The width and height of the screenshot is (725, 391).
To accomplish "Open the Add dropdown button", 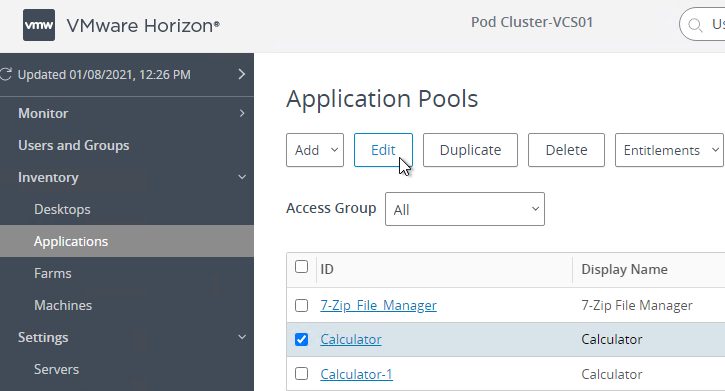I will tap(315, 150).
